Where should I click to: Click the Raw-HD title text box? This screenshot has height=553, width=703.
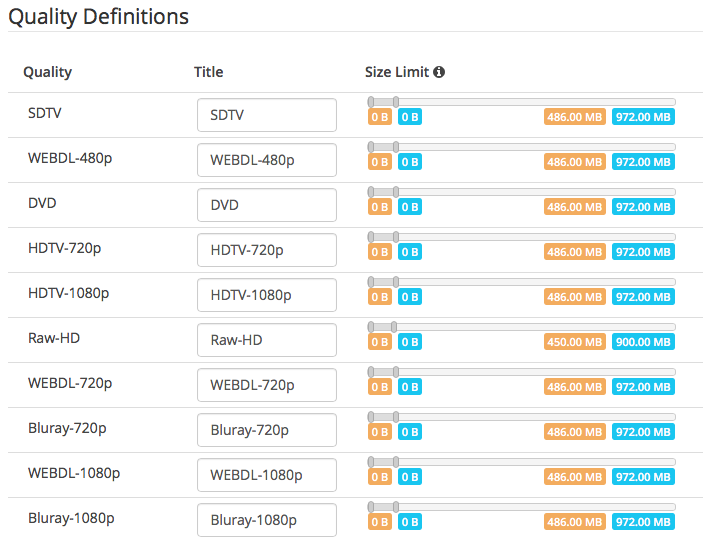pyautogui.click(x=266, y=340)
